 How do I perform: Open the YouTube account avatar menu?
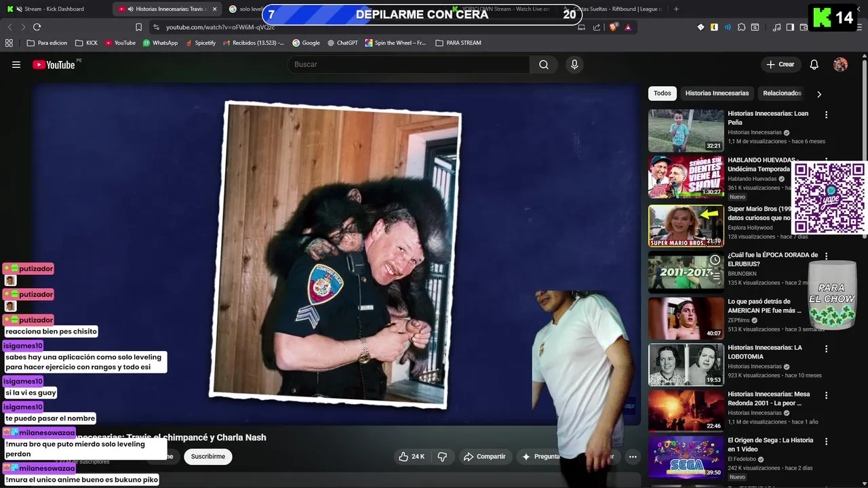(840, 64)
